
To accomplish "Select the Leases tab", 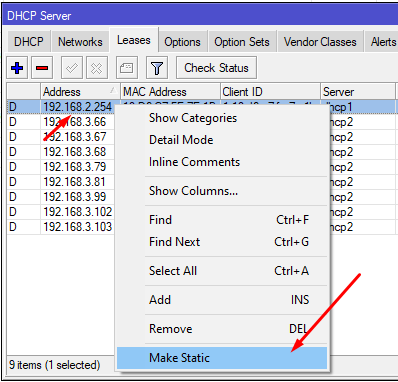I will [134, 40].
